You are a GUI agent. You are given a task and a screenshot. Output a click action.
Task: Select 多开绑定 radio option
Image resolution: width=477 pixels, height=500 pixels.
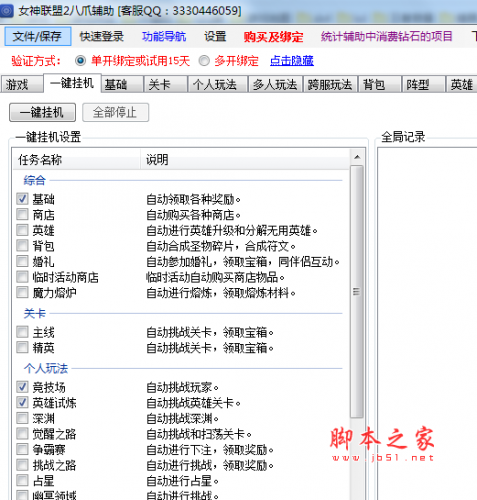(x=204, y=61)
